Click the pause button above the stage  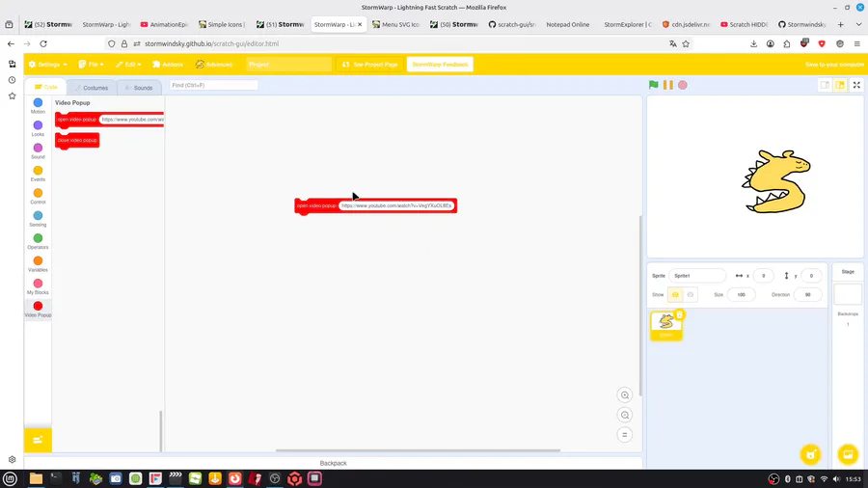click(668, 85)
